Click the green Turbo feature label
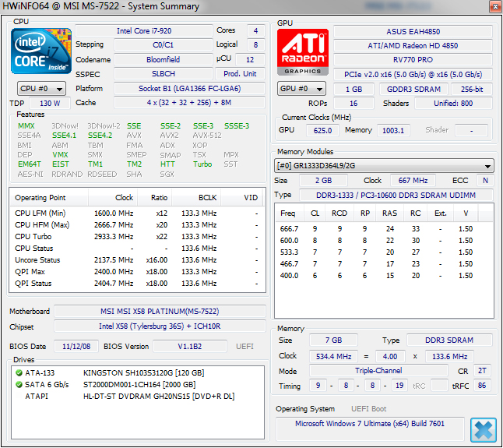This screenshot has width=503, height=448. point(202,164)
